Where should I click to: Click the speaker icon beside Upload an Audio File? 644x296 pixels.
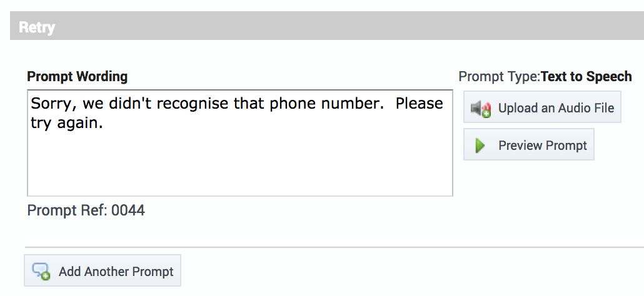(481, 109)
